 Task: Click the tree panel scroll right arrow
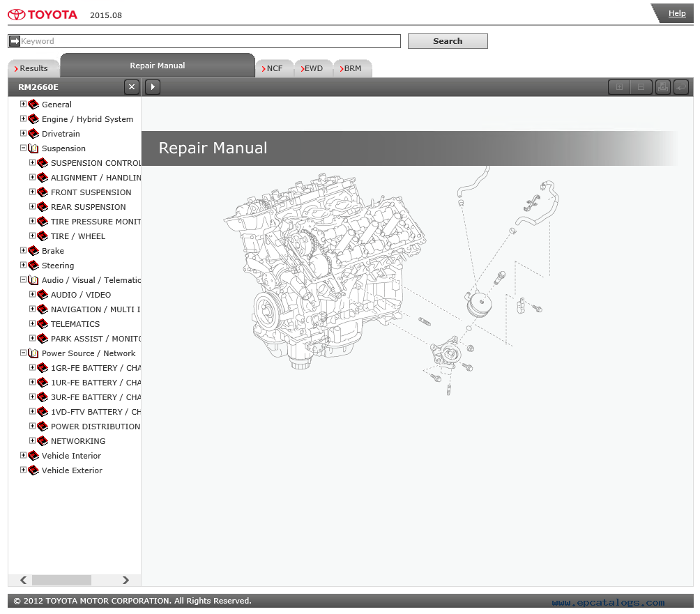pos(125,580)
